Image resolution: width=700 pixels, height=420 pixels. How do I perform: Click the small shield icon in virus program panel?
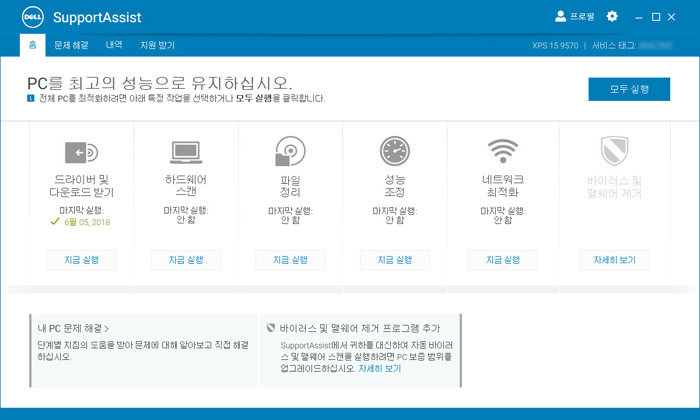click(x=271, y=328)
